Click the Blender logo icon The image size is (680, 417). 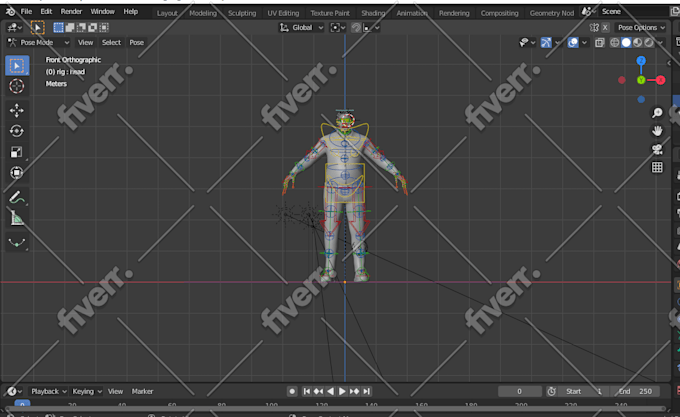9,12
